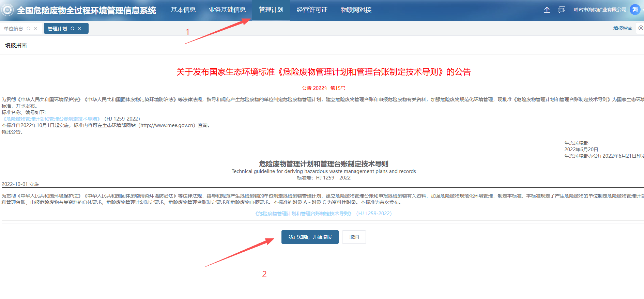This screenshot has height=299, width=644.
Task: Expand the 哈密市海纳矿业有限公司 account dropdown
Action: [x=600, y=10]
